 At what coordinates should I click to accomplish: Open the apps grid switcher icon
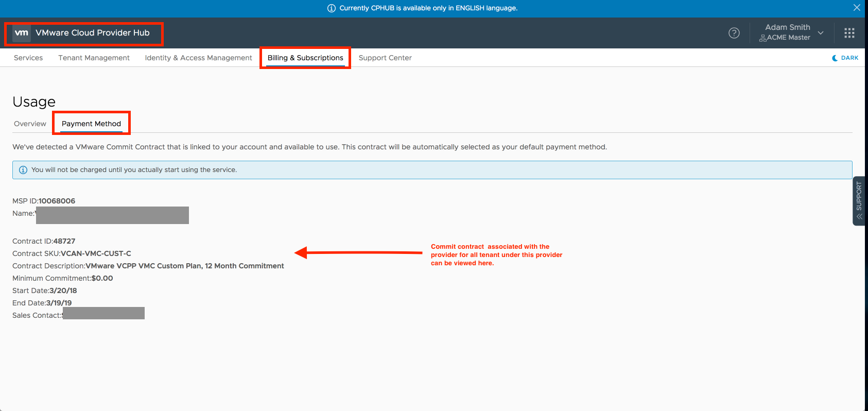[849, 33]
